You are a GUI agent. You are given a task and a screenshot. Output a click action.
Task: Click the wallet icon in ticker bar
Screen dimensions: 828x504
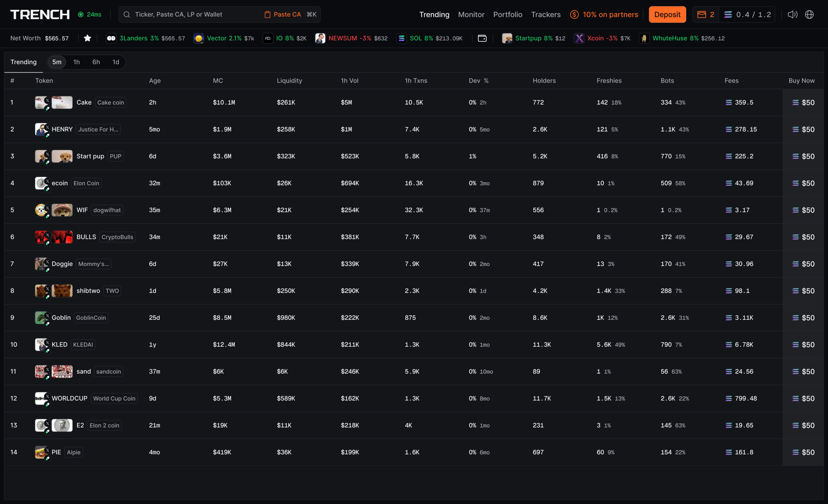482,38
